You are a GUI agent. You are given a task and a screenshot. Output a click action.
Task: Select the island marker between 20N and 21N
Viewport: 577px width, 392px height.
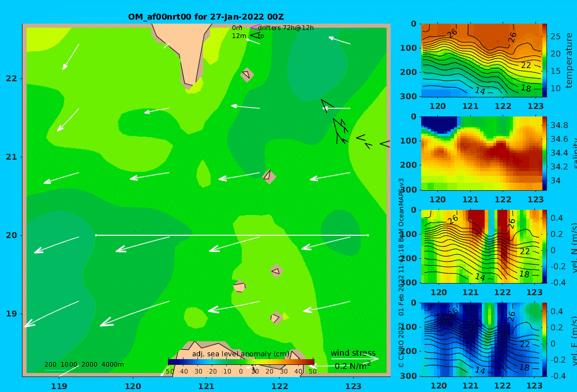tap(269, 176)
